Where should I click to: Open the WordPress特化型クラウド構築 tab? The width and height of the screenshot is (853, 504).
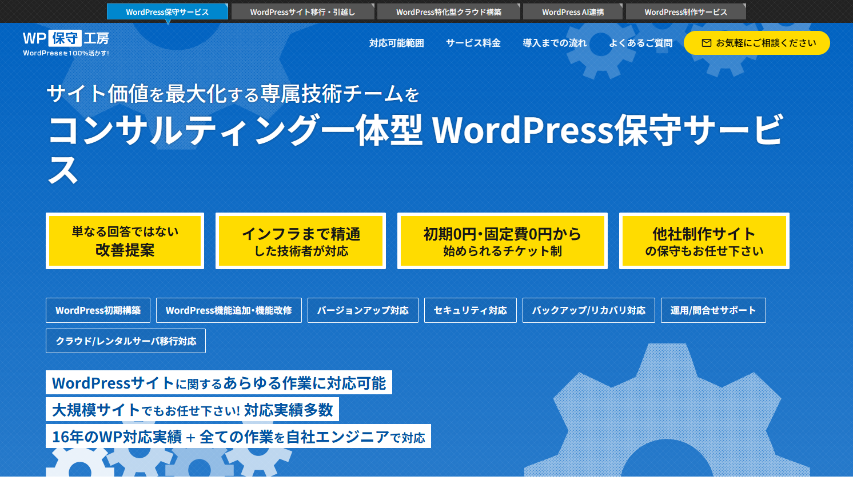point(448,11)
